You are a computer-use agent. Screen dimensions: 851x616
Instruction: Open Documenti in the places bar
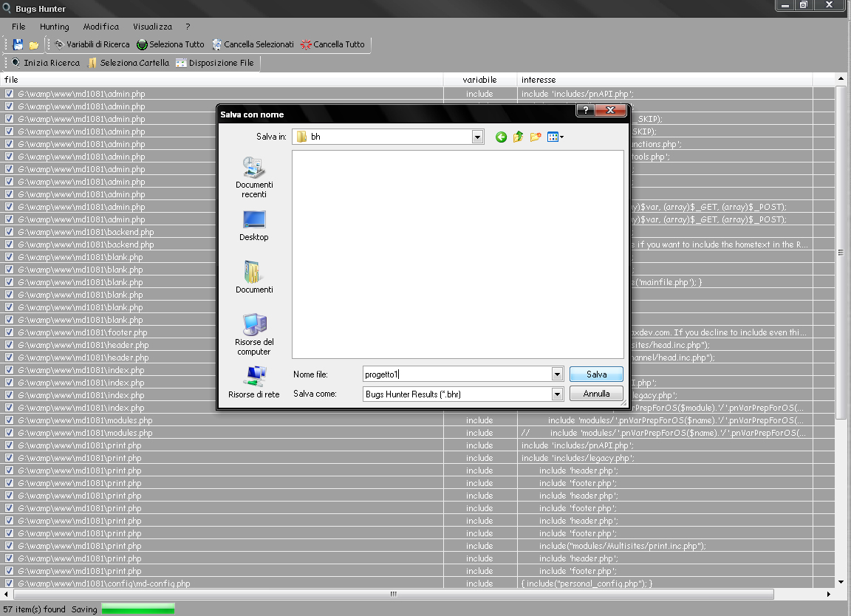[254, 277]
